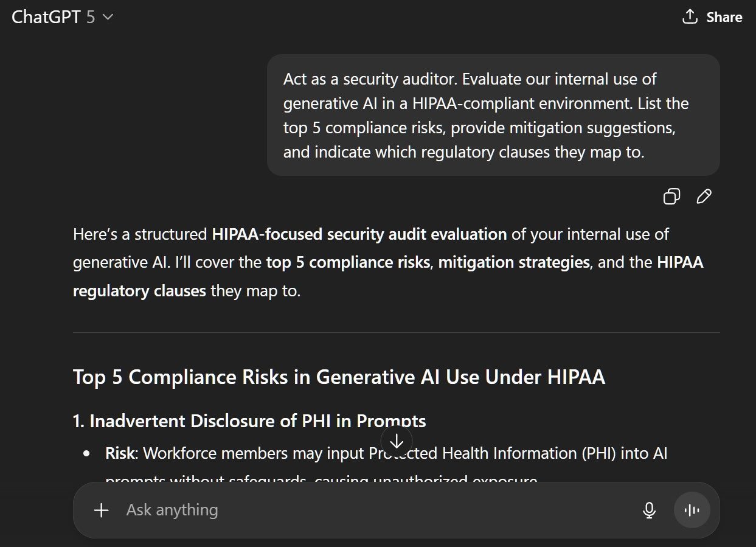Click the Inadvertent Disclosure of PHI heading
The height and width of the screenshot is (547, 756).
pos(249,420)
